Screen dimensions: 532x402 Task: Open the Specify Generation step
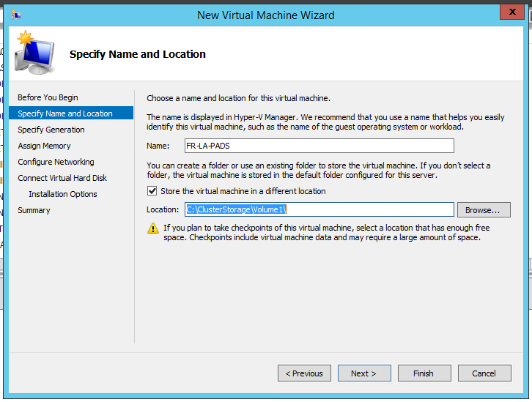51,130
